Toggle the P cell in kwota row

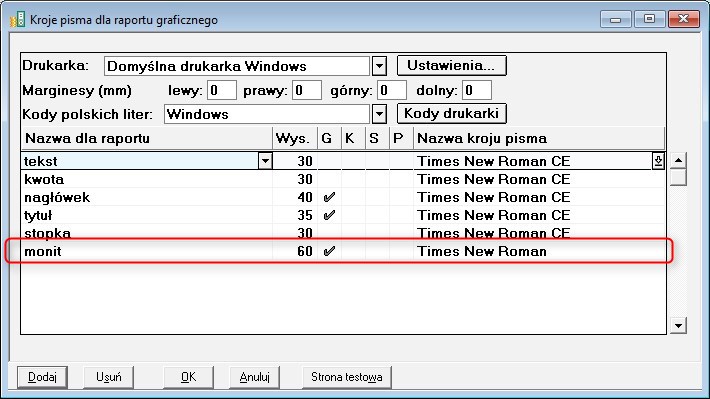click(401, 179)
